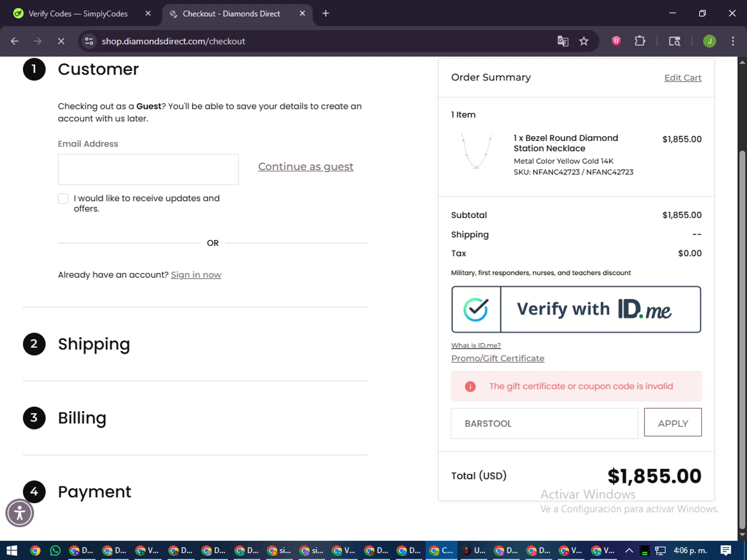
Task: Open the network status tray icon
Action: point(660,551)
